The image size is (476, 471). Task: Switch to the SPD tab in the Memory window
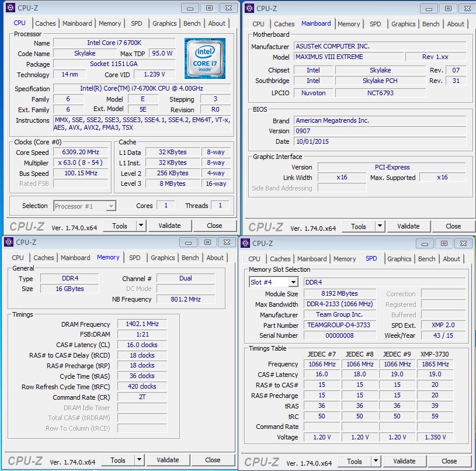(x=135, y=258)
